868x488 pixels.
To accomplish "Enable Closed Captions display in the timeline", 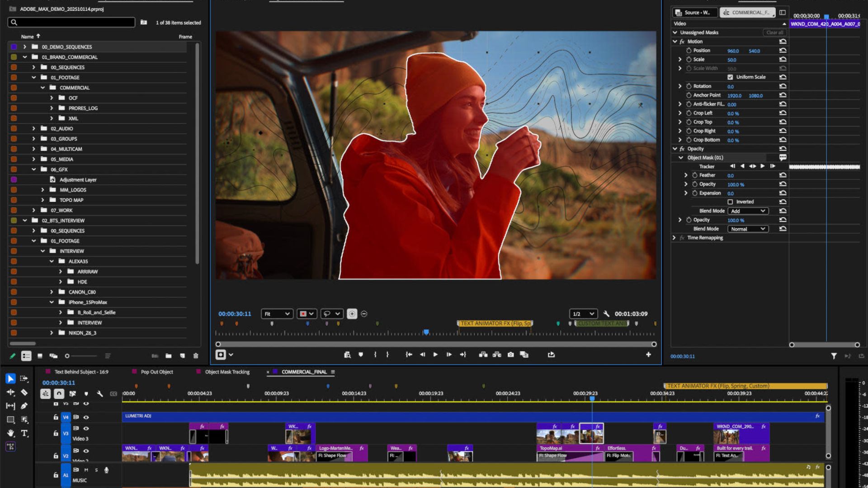I will 113,394.
